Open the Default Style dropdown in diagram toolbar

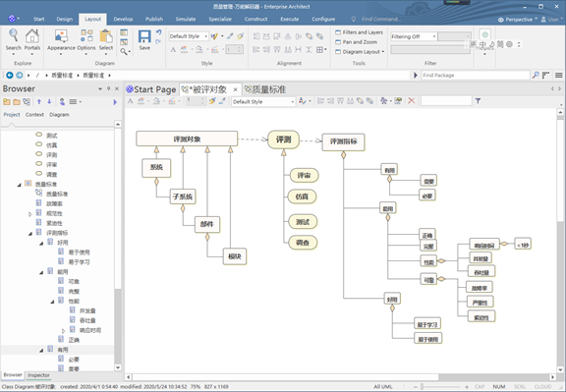pos(263,102)
